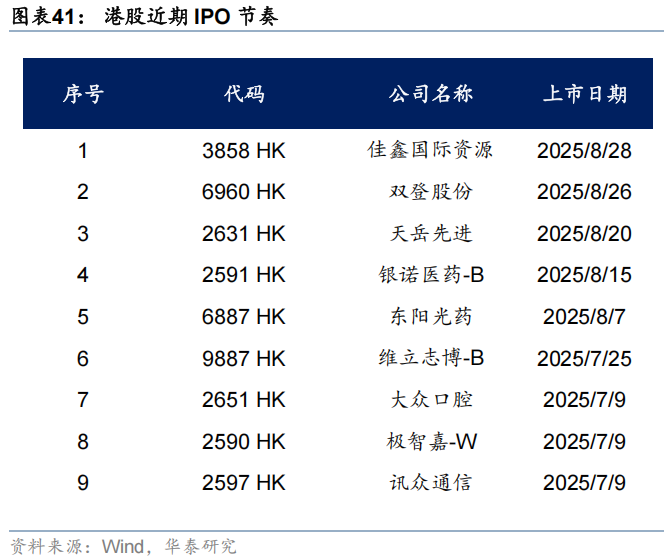Click serial number 7 in 大众口腔 row
This screenshot has width=664, height=558.
click(83, 400)
